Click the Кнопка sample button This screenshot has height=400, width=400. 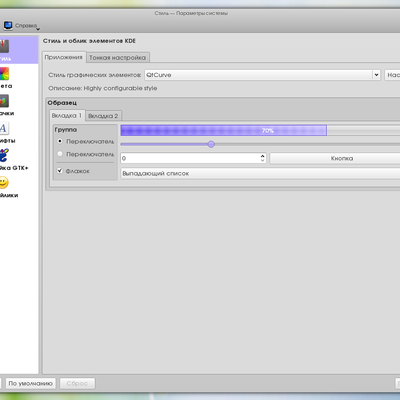point(335,158)
